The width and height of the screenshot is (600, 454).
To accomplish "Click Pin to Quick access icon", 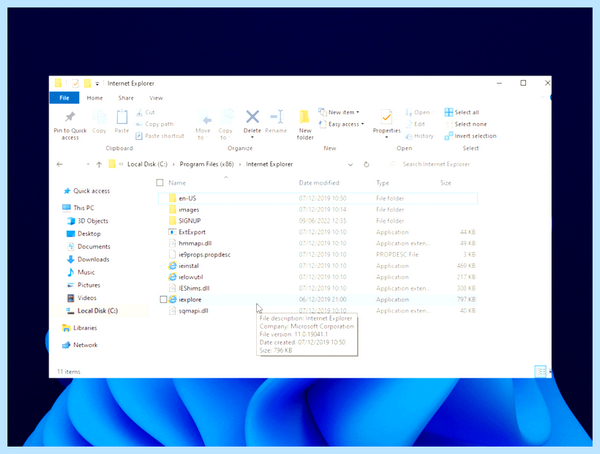I will coord(70,117).
